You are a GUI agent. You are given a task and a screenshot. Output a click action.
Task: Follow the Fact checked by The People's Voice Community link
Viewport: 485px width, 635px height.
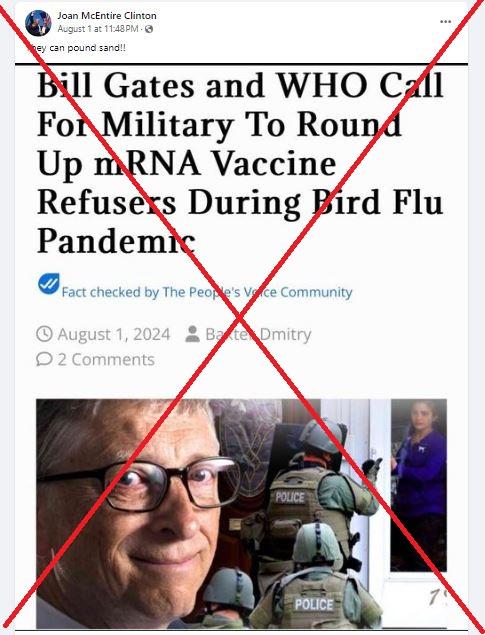[206, 292]
